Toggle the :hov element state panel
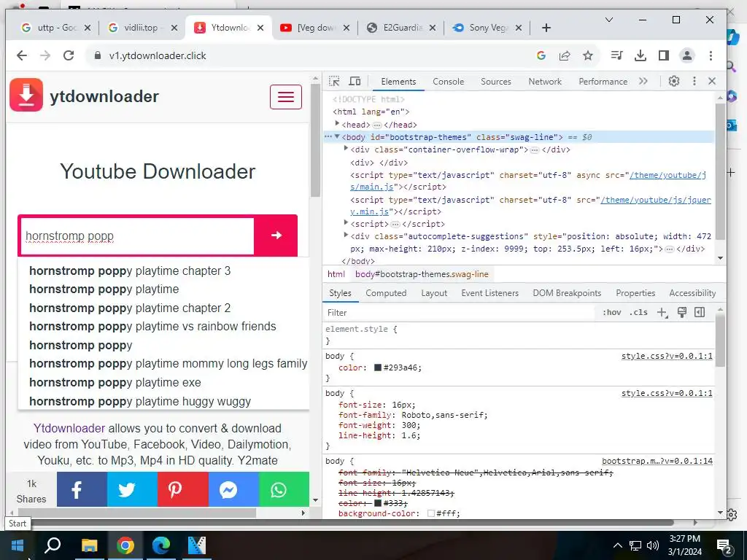The width and height of the screenshot is (747, 560). tap(612, 312)
